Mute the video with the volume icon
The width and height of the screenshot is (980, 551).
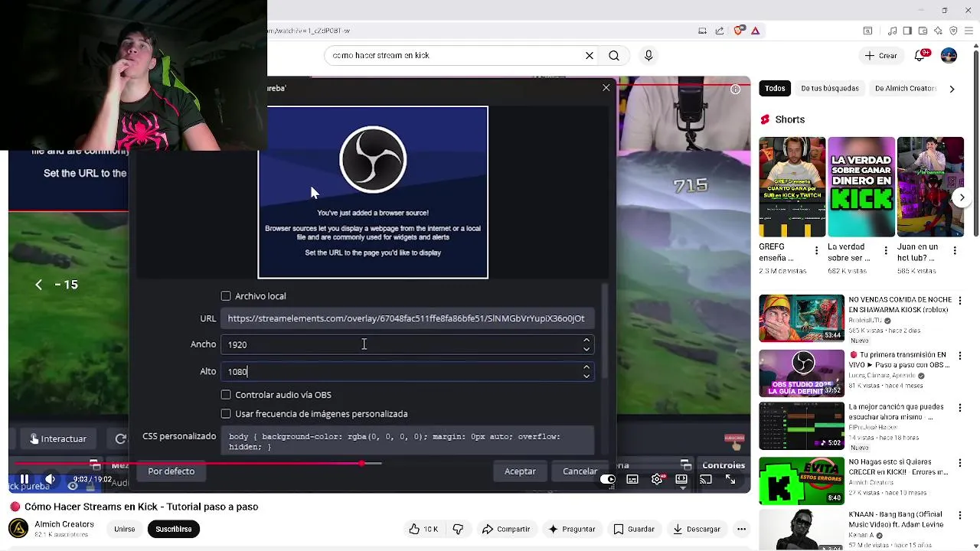pyautogui.click(x=50, y=479)
